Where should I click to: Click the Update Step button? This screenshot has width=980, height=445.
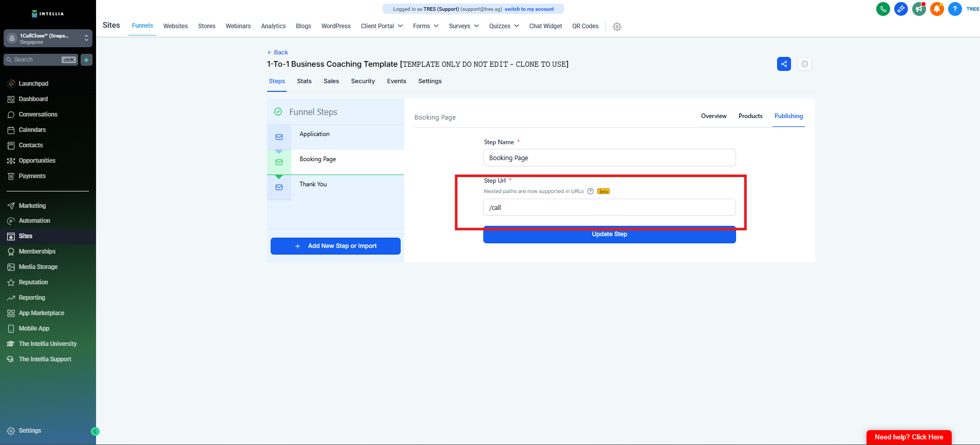point(610,235)
